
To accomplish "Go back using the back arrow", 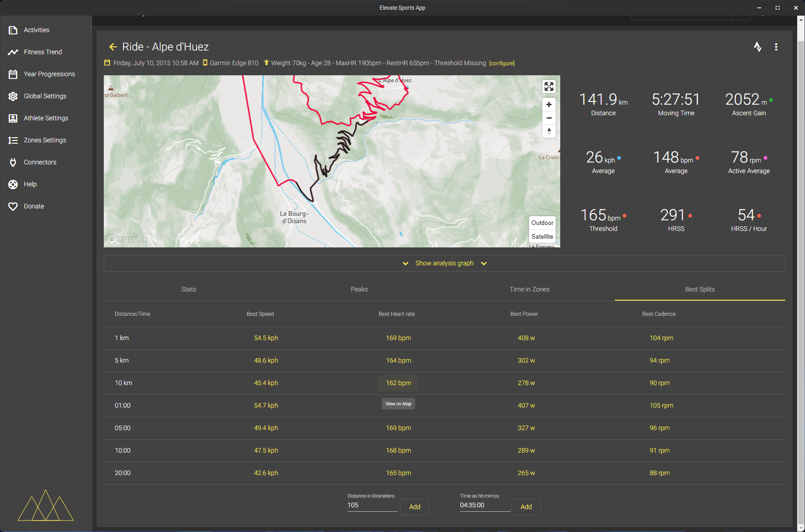I will pyautogui.click(x=113, y=47).
